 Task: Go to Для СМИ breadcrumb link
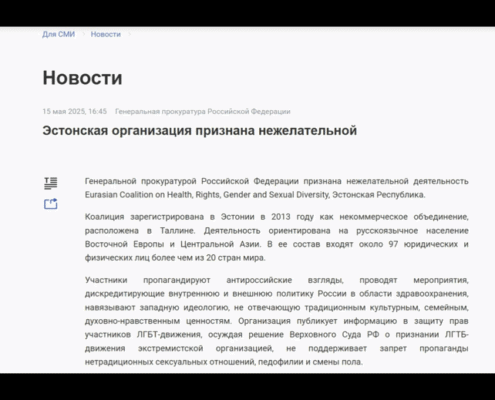(58, 34)
